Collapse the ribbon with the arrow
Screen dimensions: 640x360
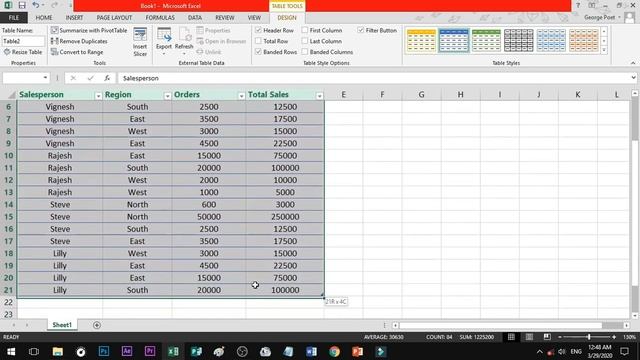[x=633, y=63]
